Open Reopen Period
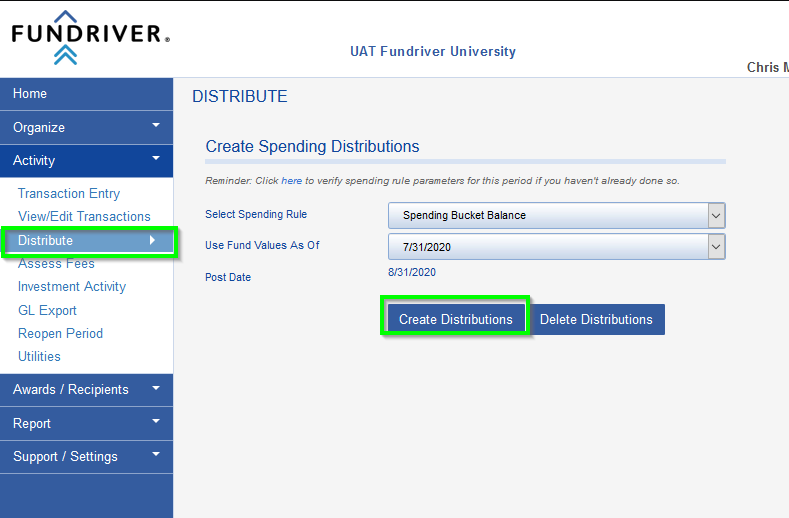 tap(60, 333)
